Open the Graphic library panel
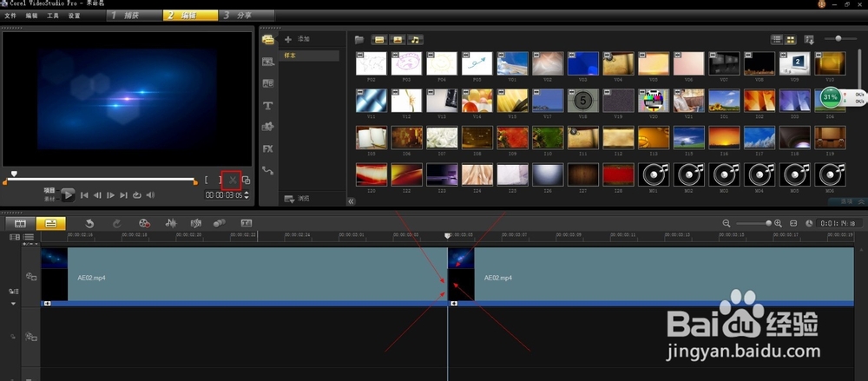The height and width of the screenshot is (381, 868). click(268, 127)
